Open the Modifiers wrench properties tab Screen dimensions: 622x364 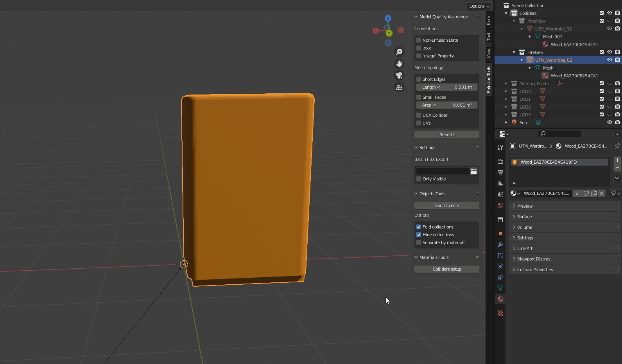tap(500, 244)
